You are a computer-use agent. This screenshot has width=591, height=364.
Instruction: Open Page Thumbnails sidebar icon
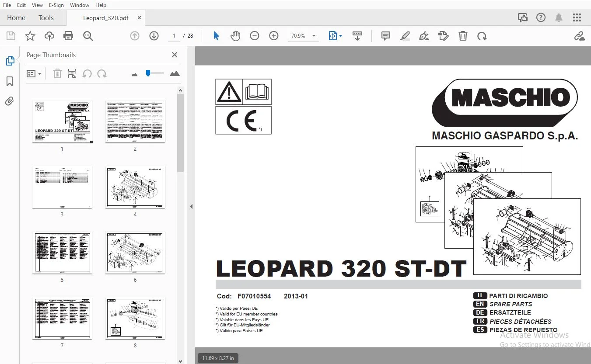click(x=10, y=61)
